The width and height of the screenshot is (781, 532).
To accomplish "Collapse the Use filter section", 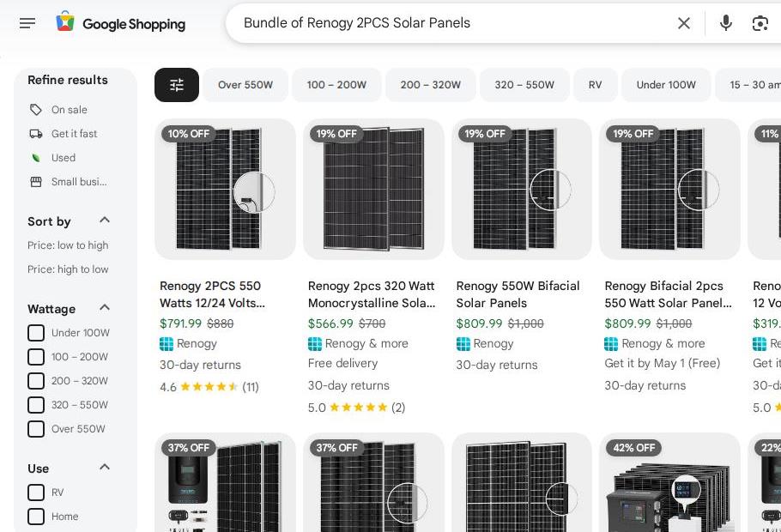I will click(105, 468).
